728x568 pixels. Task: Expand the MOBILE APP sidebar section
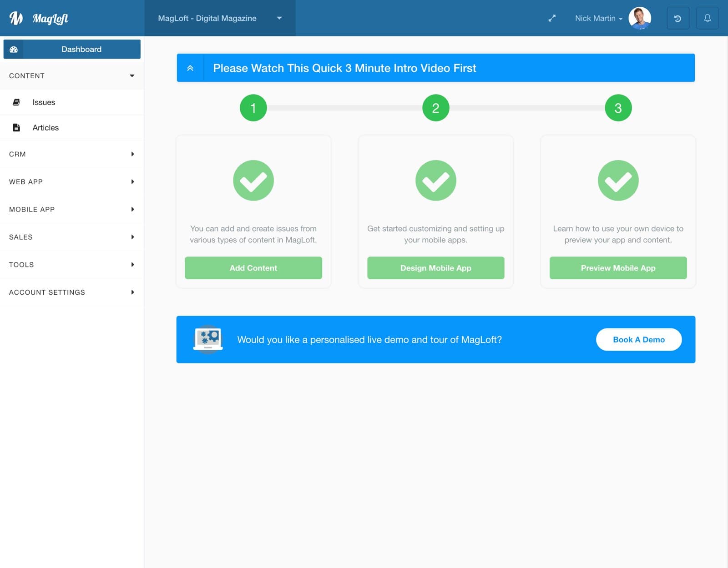(x=72, y=210)
